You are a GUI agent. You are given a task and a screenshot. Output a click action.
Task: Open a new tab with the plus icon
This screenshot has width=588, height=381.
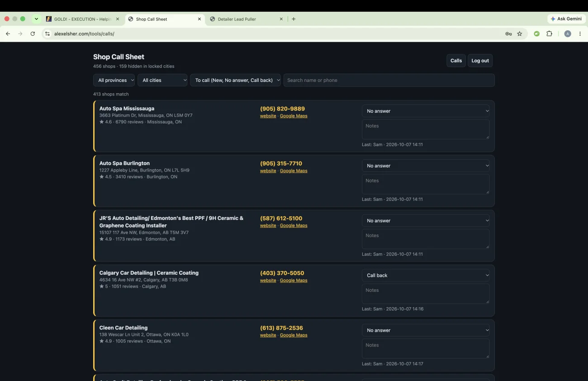click(x=294, y=19)
